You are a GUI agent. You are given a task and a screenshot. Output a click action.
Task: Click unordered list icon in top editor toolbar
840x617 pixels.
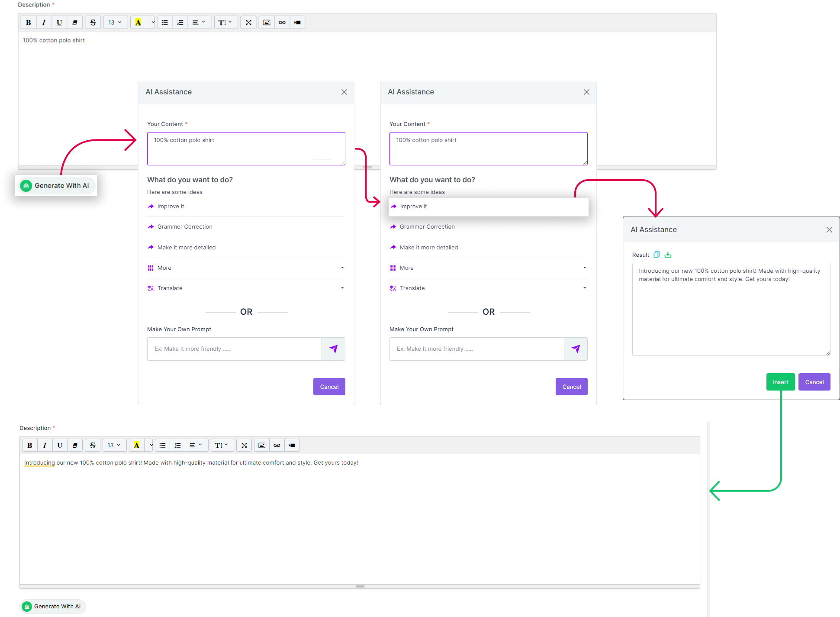[165, 23]
